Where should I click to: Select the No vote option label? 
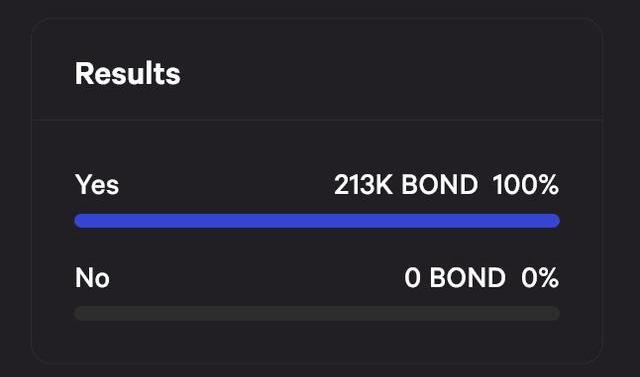(92, 278)
